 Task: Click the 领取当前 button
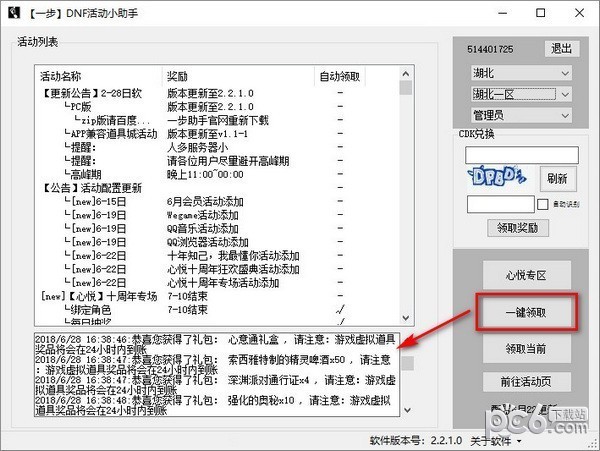527,348
